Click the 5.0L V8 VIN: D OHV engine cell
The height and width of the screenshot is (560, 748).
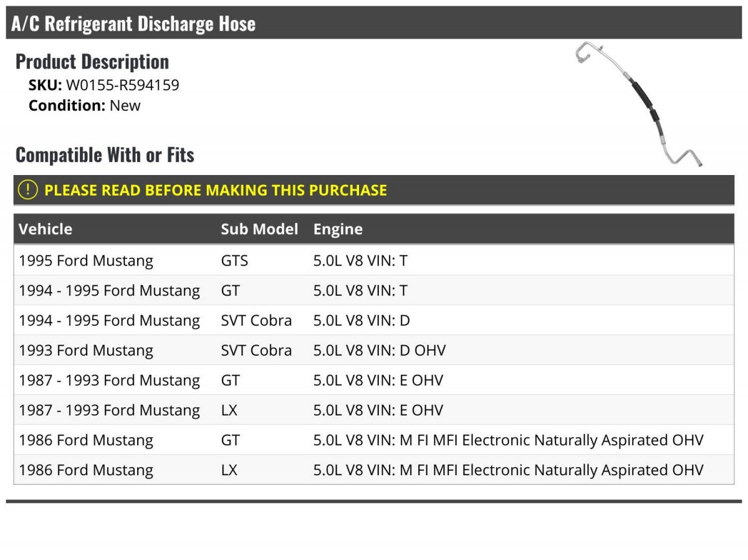pyautogui.click(x=380, y=350)
